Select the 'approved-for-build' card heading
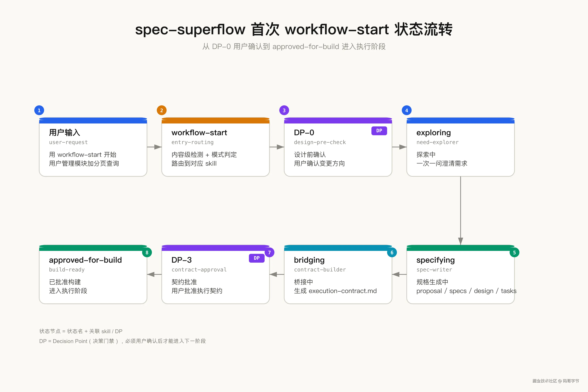Viewport: 588px width, 392px height. coord(85,260)
